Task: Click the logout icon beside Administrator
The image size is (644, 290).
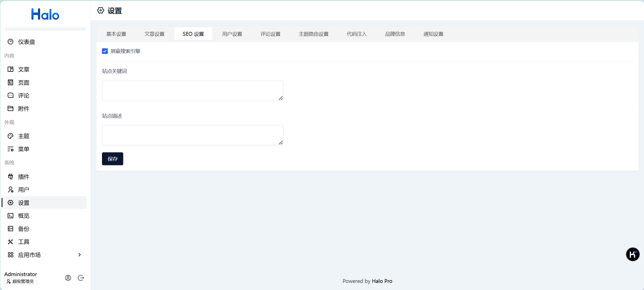Action: pos(81,278)
